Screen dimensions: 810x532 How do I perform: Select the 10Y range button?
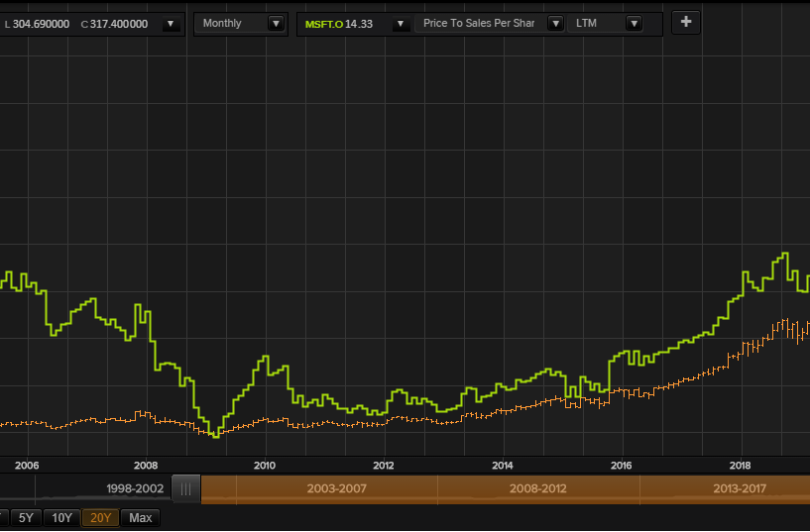(x=62, y=517)
